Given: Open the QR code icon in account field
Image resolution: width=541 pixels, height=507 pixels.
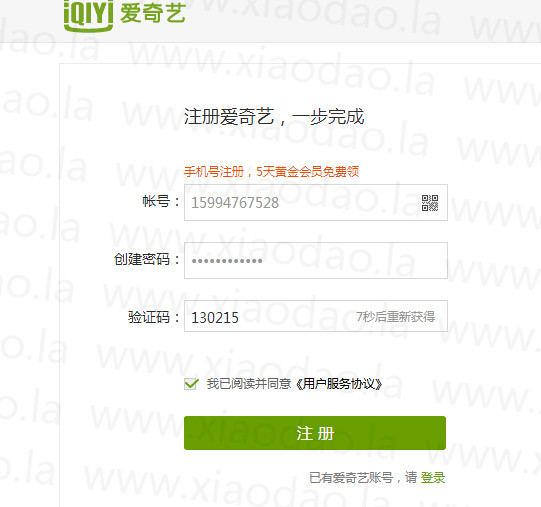Looking at the screenshot, I should pyautogui.click(x=430, y=203).
